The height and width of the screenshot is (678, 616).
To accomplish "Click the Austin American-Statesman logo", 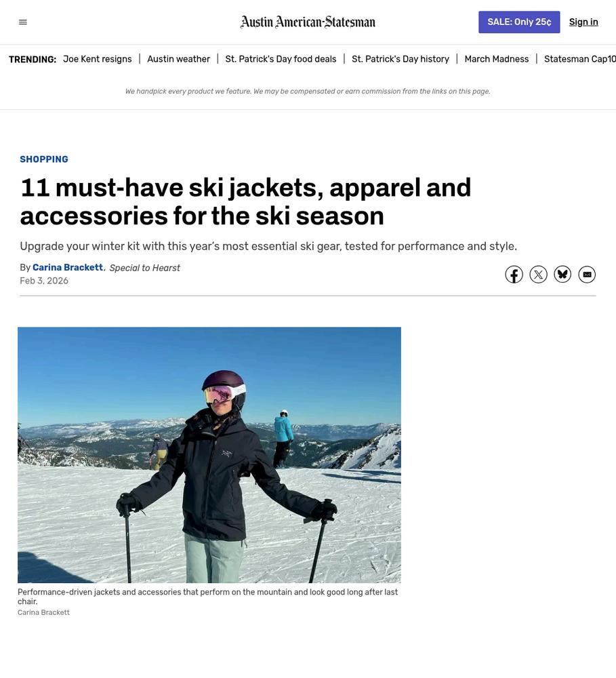I will [308, 22].
